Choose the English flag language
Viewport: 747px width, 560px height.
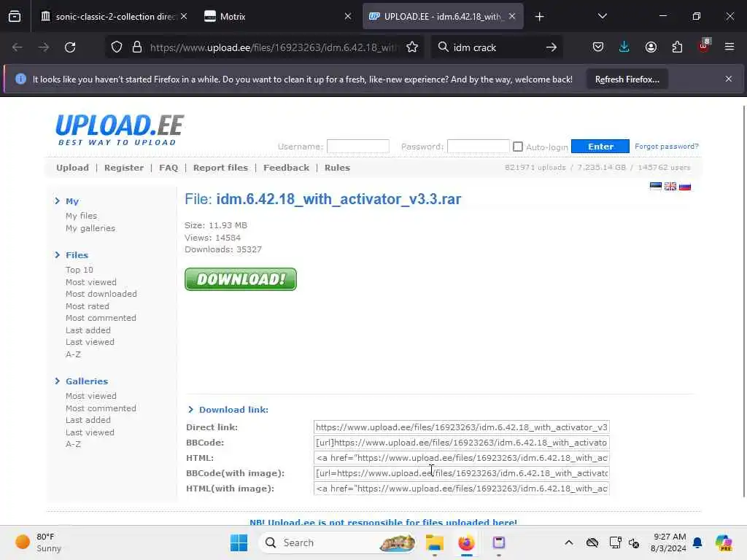[670, 186]
